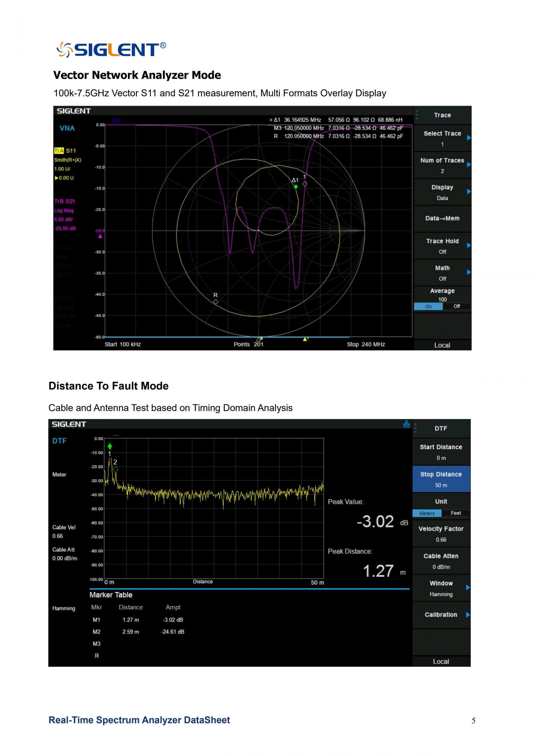Switch Average to Off
This screenshot has width=535, height=756.
click(x=457, y=307)
